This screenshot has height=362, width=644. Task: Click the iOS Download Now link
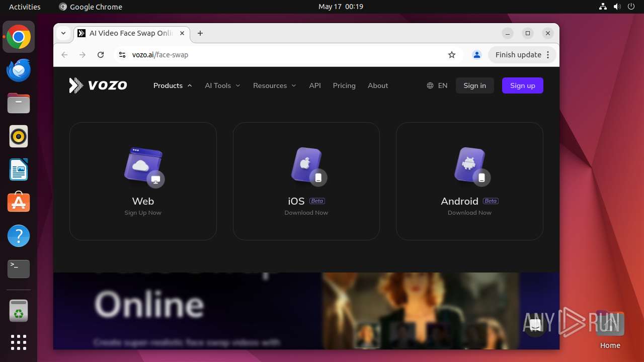[x=306, y=213]
